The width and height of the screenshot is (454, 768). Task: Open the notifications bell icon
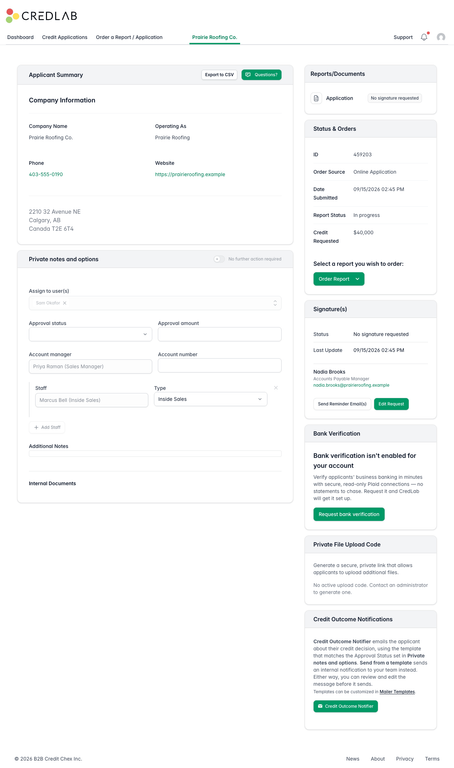[x=424, y=37]
